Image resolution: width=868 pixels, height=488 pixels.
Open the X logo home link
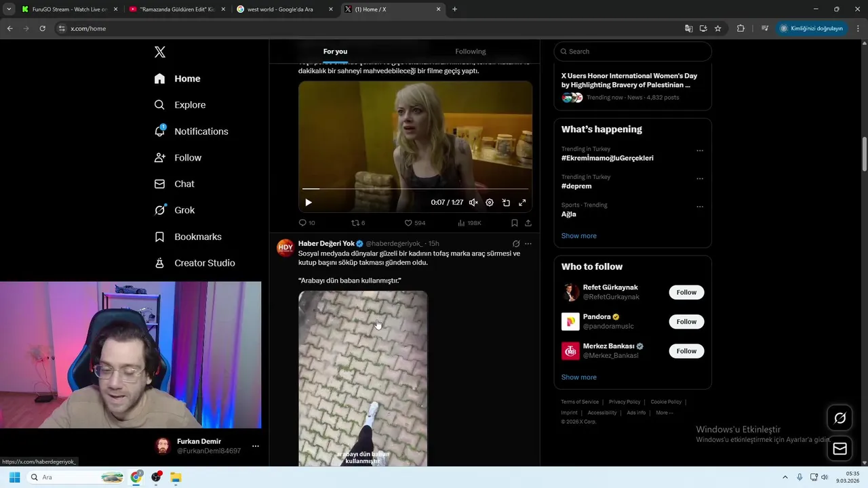160,52
